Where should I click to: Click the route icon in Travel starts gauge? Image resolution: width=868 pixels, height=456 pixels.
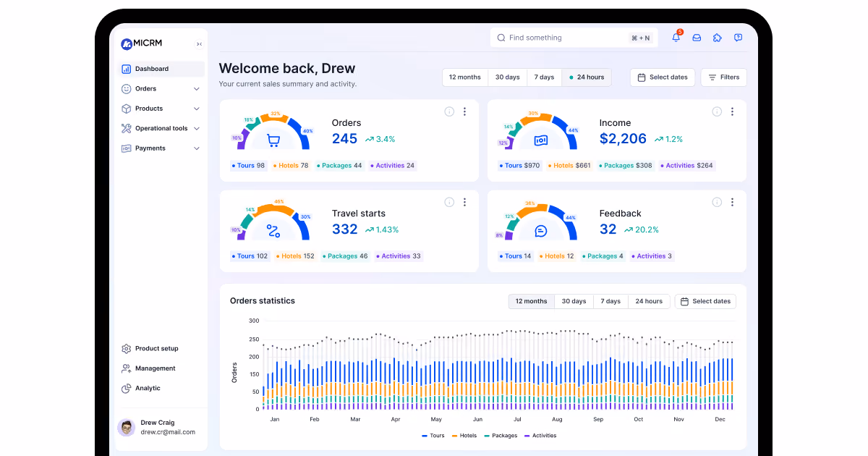(x=273, y=231)
